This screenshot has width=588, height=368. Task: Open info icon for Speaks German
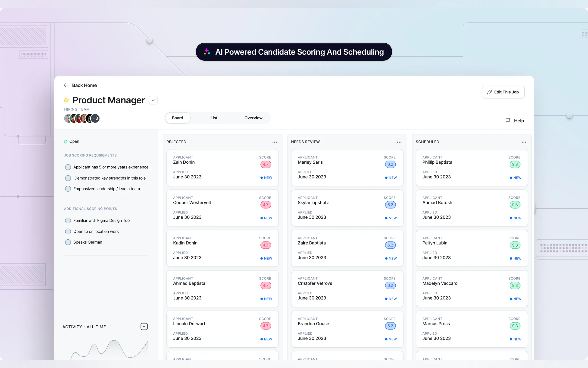[68, 242]
